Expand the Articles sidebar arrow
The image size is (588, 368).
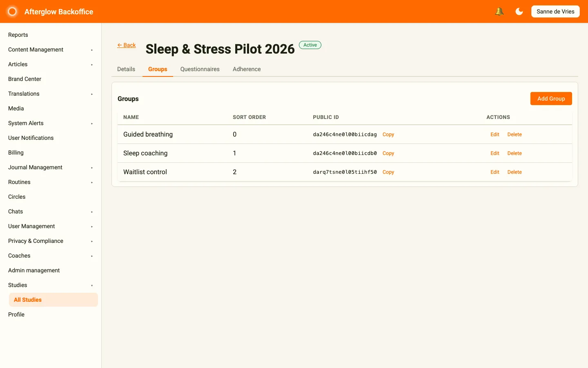92,65
